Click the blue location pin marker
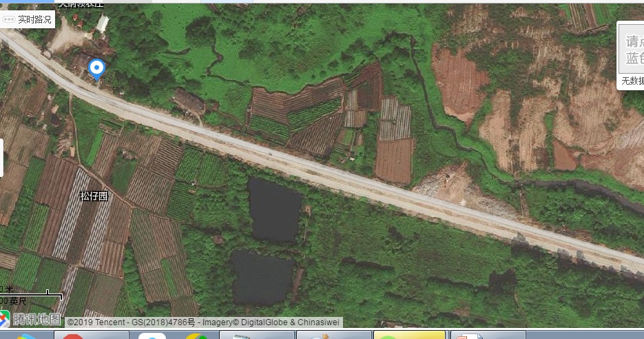 pyautogui.click(x=97, y=69)
